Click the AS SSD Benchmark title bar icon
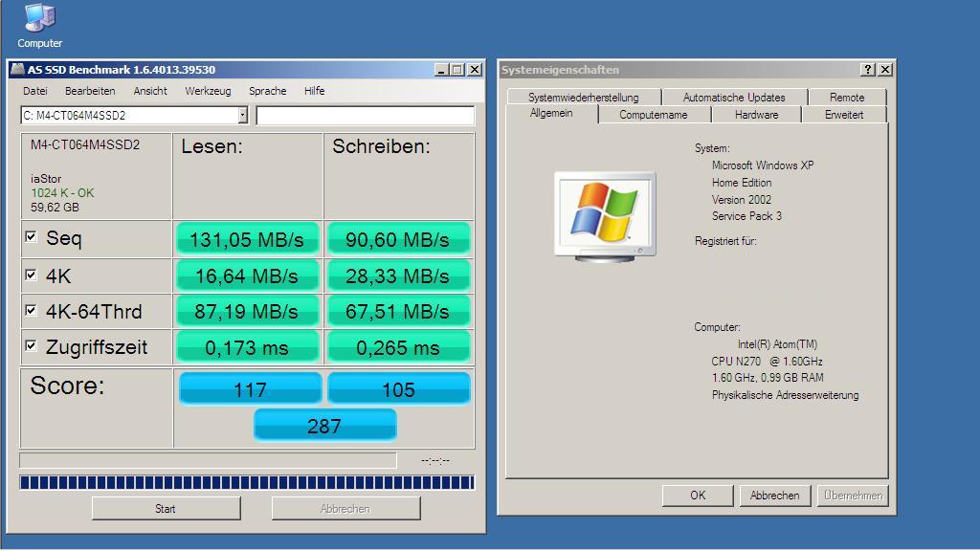 pos(17,69)
